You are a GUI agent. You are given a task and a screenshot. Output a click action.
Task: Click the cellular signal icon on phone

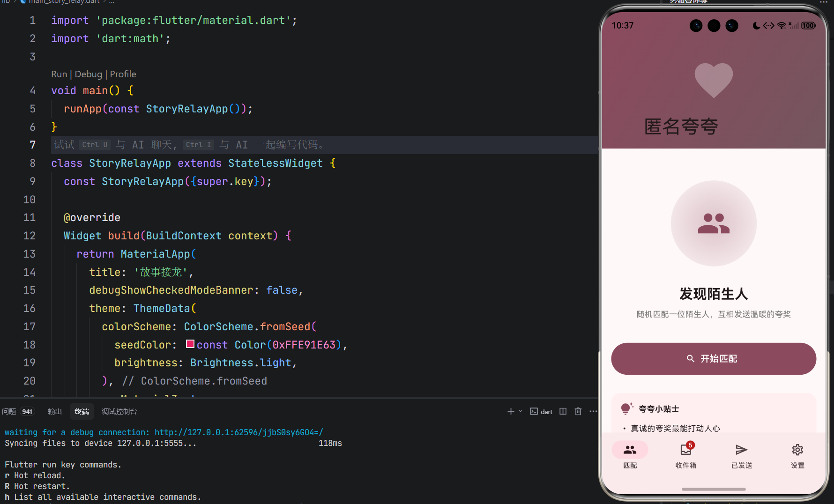793,26
